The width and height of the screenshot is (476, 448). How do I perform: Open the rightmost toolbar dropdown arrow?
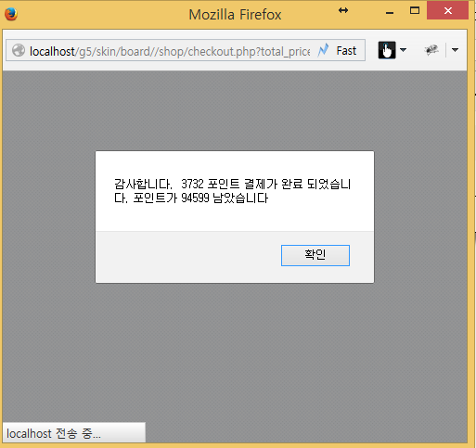coord(455,50)
